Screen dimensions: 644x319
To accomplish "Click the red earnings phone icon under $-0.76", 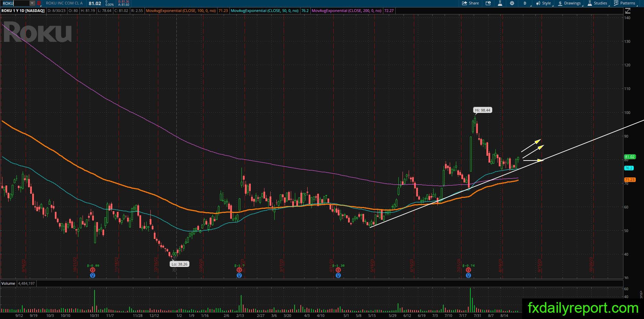I will pyautogui.click(x=468, y=270).
